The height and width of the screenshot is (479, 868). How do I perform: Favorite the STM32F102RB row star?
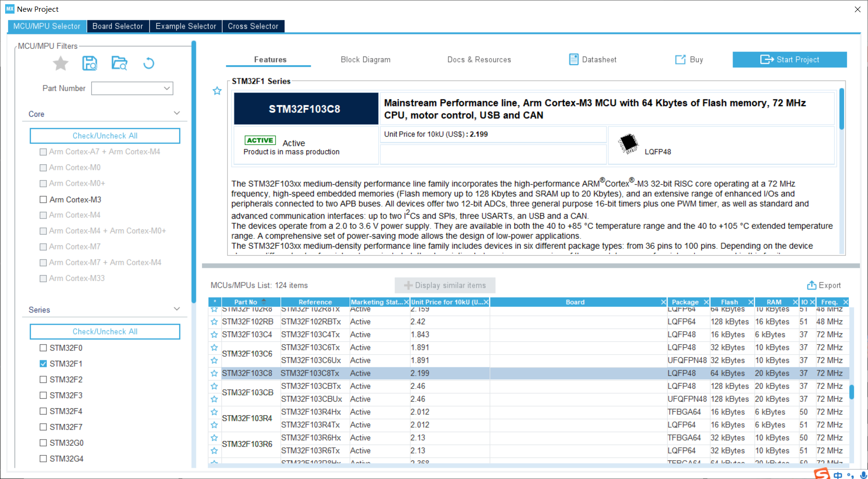214,322
